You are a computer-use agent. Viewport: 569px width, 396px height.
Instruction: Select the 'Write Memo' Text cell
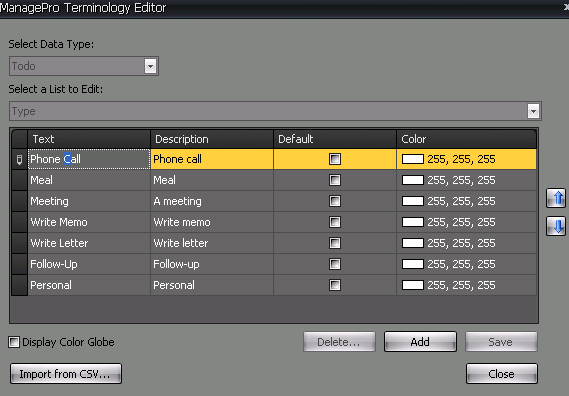(89, 222)
